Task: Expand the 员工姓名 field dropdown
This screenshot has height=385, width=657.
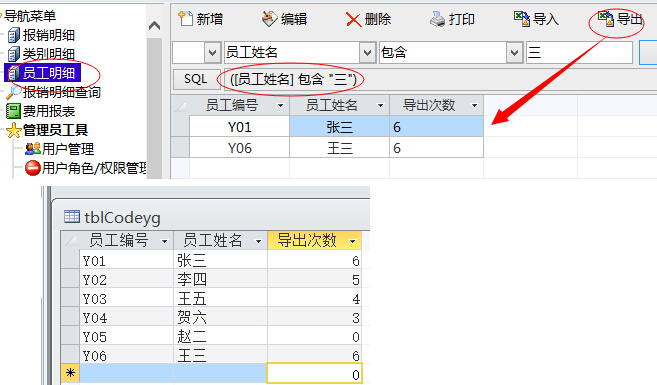Action: pyautogui.click(x=367, y=53)
